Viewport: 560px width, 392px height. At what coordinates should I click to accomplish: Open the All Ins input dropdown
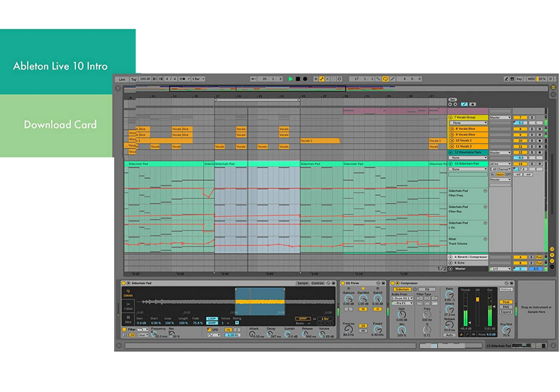coord(500,164)
